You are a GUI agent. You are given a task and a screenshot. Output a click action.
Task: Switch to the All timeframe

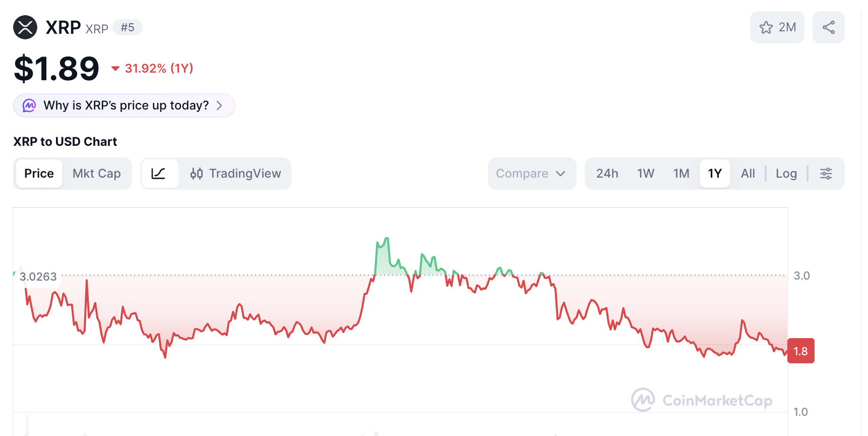coord(748,173)
